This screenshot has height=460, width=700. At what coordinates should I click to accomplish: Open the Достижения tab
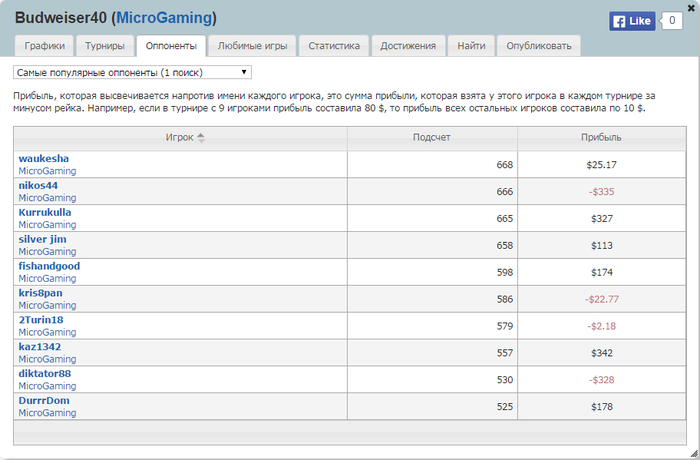pyautogui.click(x=408, y=46)
